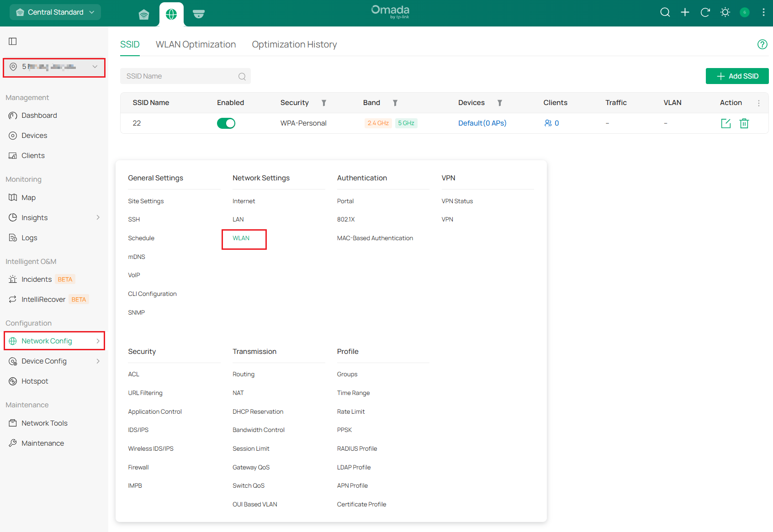Open the 0 clients count for SSID 22
Image resolution: width=773 pixels, height=532 pixels.
pyautogui.click(x=551, y=123)
